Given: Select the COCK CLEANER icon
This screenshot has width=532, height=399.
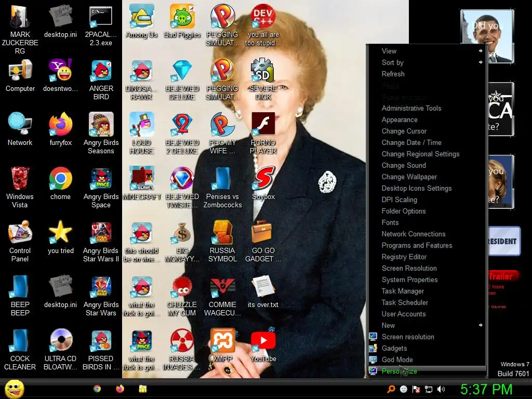Looking at the screenshot, I should click(x=20, y=349).
